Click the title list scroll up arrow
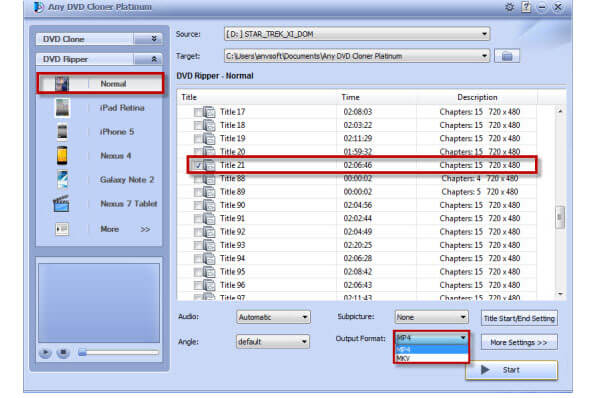The height and width of the screenshot is (398, 600). [x=560, y=111]
